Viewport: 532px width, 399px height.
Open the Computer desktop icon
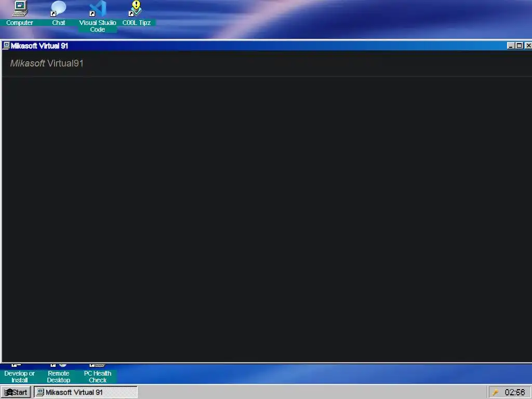pyautogui.click(x=20, y=14)
